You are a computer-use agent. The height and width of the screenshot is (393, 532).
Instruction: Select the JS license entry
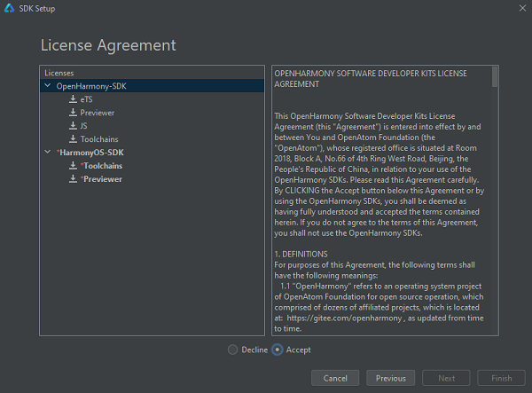[83, 126]
